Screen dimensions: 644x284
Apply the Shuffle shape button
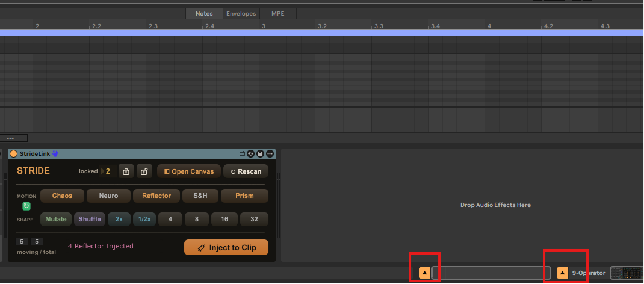(x=90, y=219)
